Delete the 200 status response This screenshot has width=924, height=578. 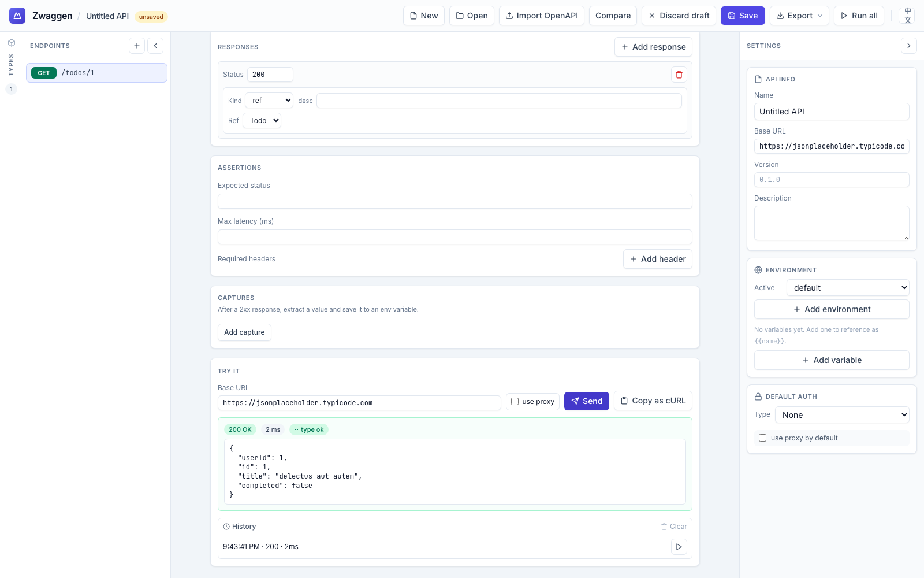[x=679, y=75]
